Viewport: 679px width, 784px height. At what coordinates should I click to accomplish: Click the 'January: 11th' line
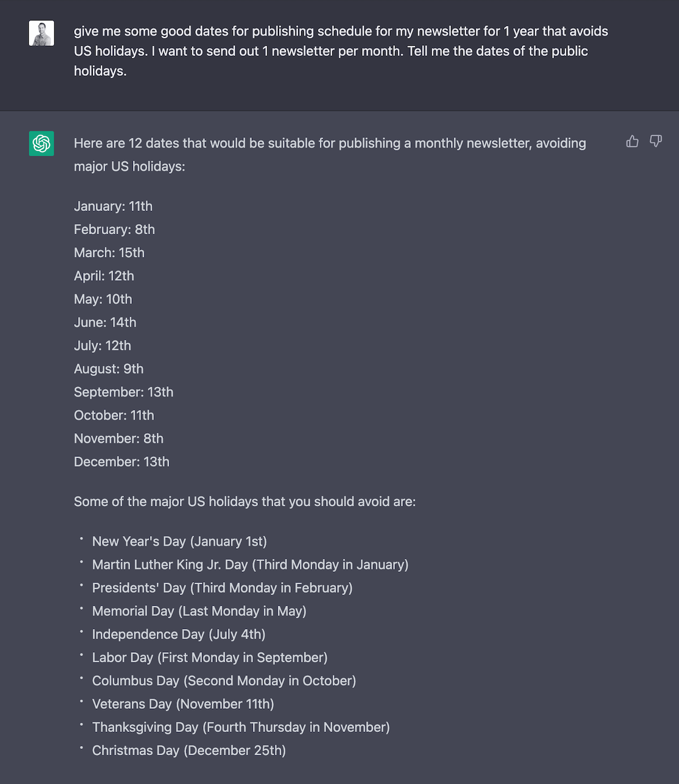pos(113,206)
